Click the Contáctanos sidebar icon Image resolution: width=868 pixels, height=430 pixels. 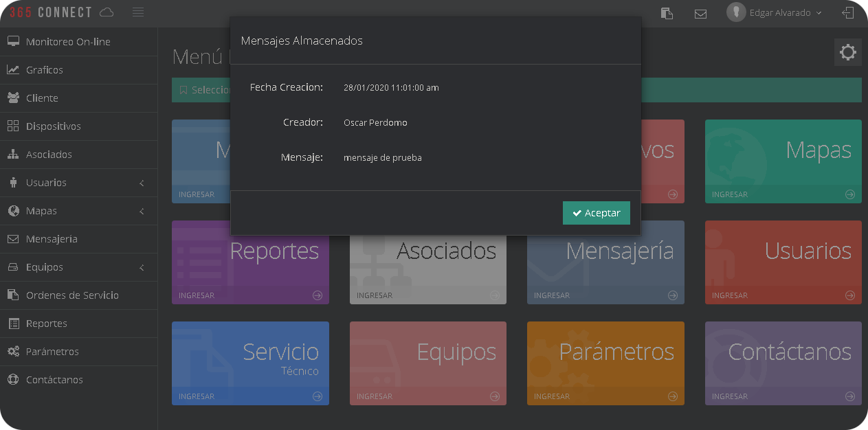point(13,379)
